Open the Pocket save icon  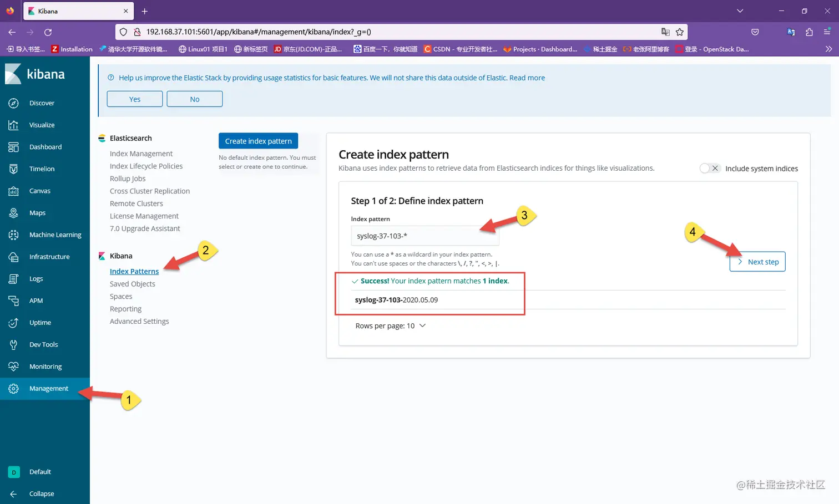click(755, 32)
